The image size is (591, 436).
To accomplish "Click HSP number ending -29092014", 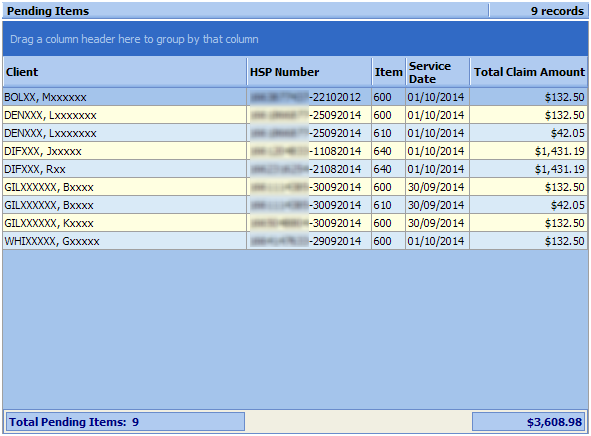I will coord(309,241).
